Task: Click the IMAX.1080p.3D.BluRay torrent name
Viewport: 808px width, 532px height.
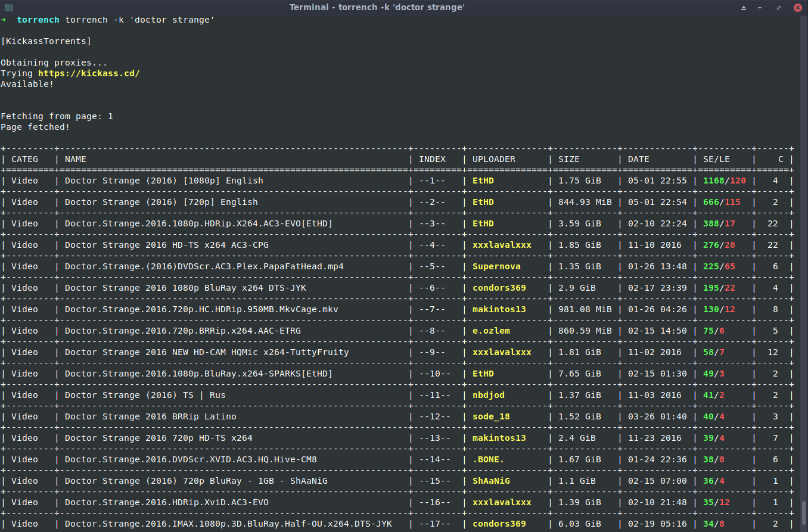Action: (228, 524)
